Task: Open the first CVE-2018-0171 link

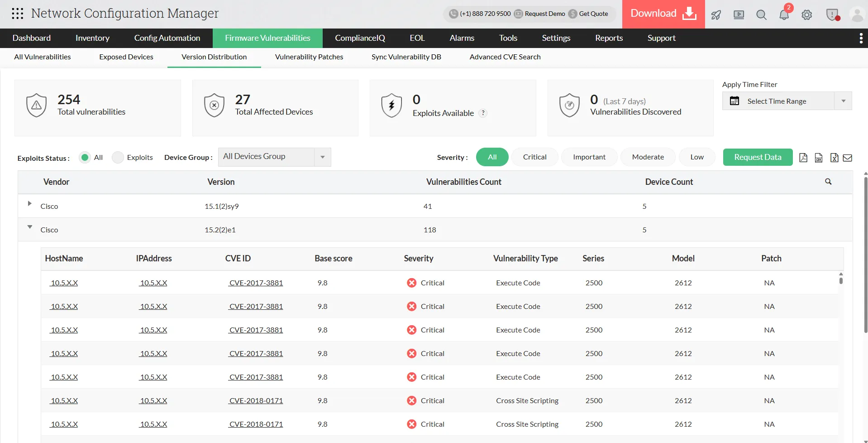Action: coord(256,401)
